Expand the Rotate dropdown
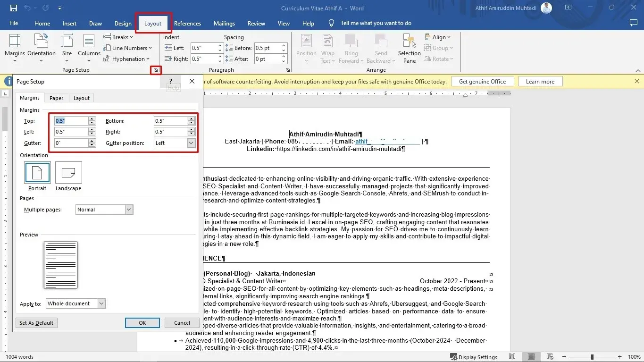This screenshot has height=362, width=644. (x=439, y=59)
